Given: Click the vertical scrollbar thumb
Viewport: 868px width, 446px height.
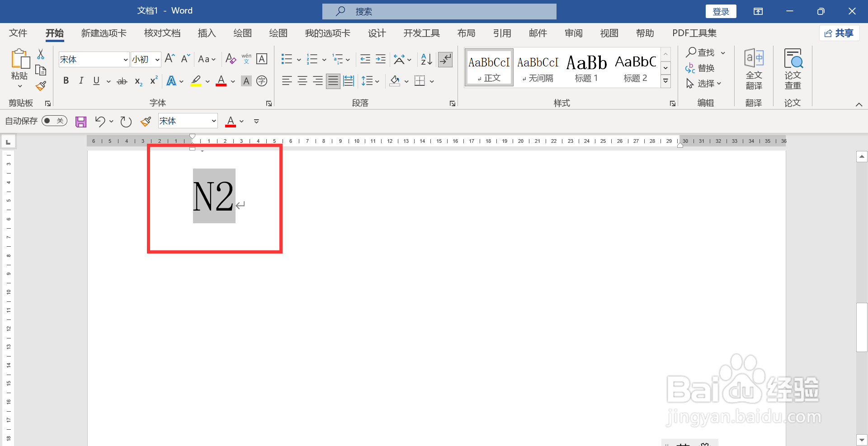Looking at the screenshot, I should tap(862, 328).
